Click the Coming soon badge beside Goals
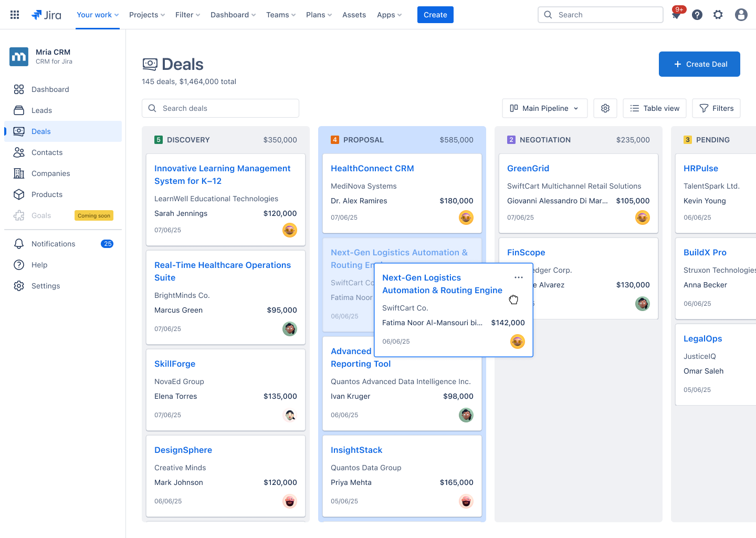Viewport: 756px width, 538px height. pos(94,215)
